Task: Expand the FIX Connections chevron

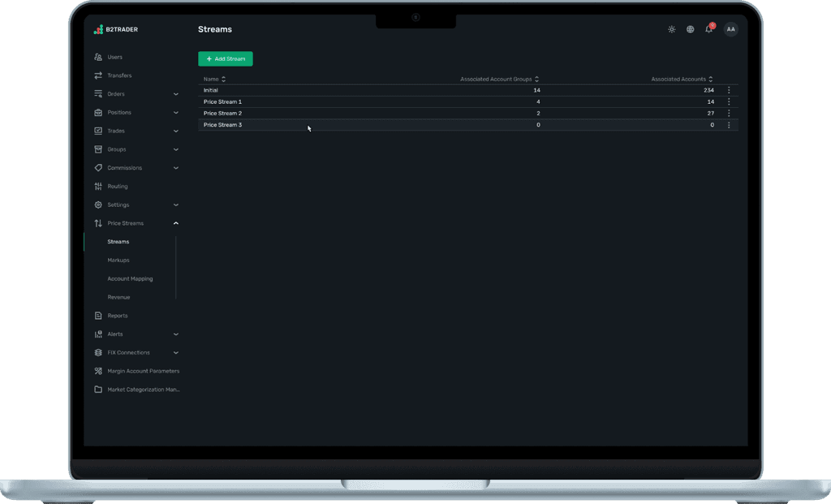Action: [176, 352]
